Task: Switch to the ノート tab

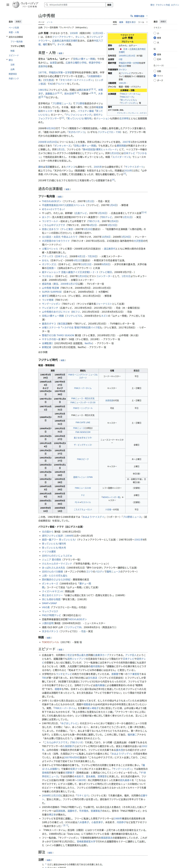Action: [50, 22]
